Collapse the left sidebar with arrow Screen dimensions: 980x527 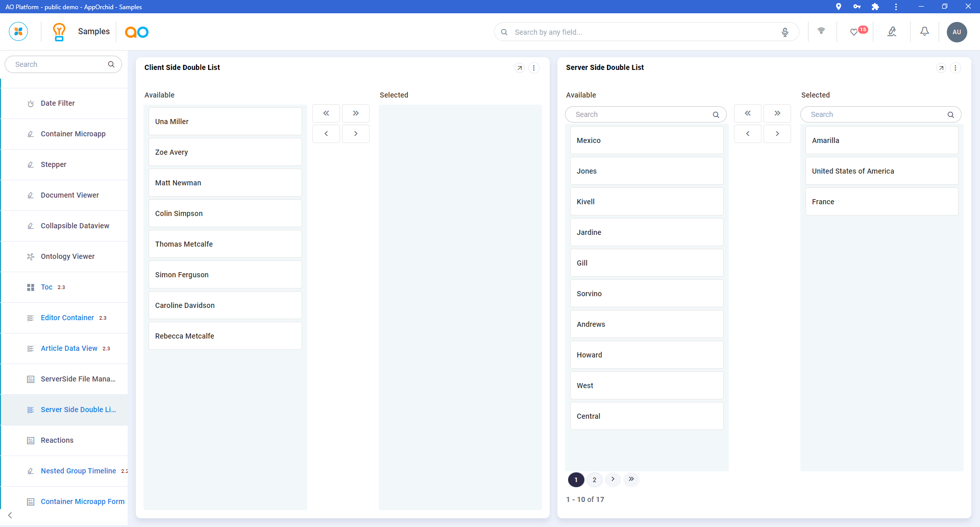(10, 515)
